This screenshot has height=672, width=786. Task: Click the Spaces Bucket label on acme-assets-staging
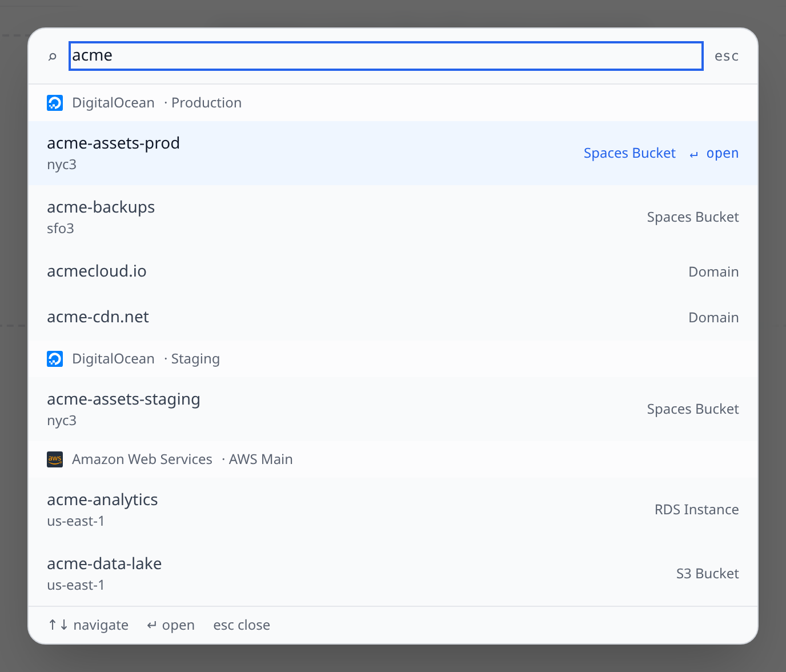click(x=693, y=409)
